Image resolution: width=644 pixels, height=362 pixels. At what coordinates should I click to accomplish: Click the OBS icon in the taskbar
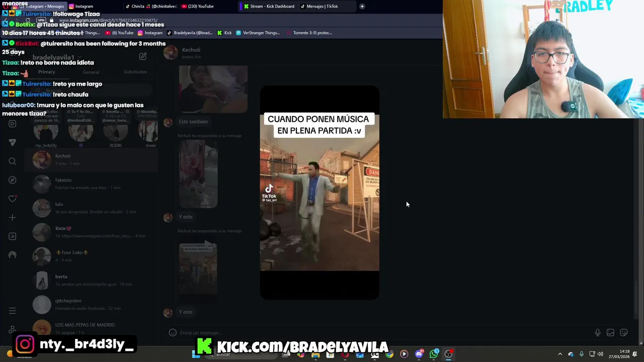pos(448,354)
